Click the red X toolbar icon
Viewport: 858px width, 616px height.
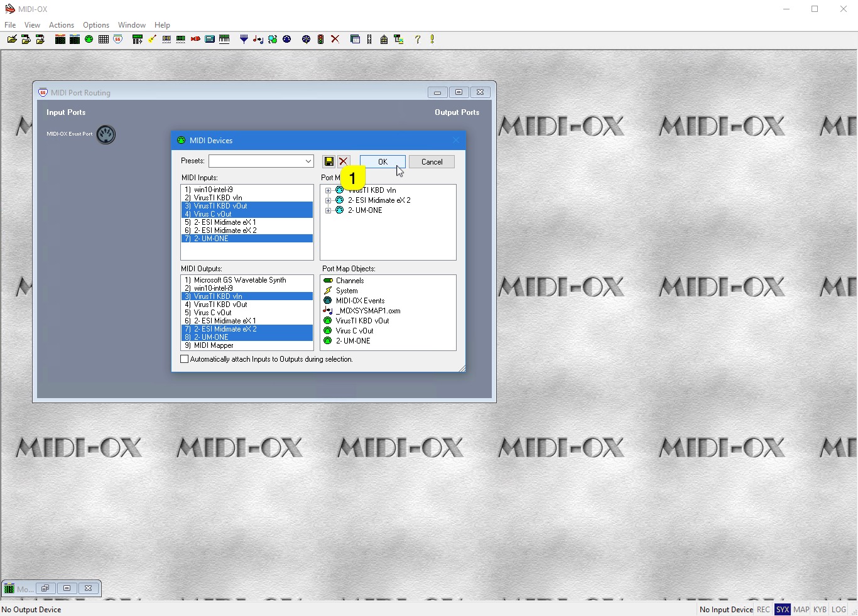(x=335, y=39)
